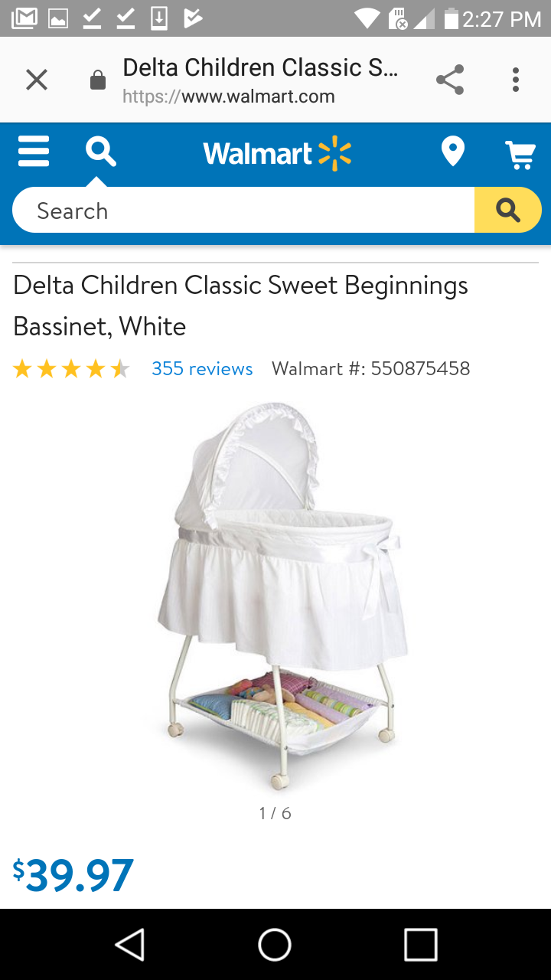Tap the 1 / 6 image counter
The width and height of the screenshot is (551, 980).
[x=275, y=813]
